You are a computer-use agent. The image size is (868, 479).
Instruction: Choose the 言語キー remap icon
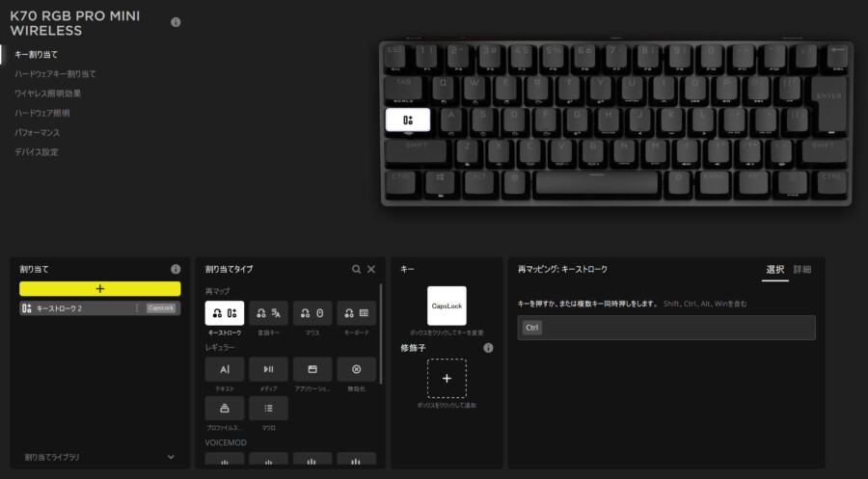268,313
